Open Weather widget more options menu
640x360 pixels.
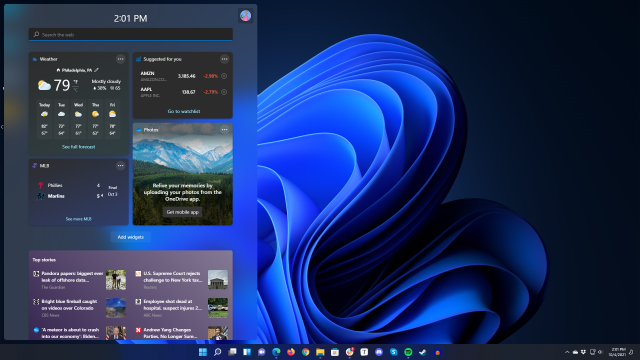coord(120,59)
